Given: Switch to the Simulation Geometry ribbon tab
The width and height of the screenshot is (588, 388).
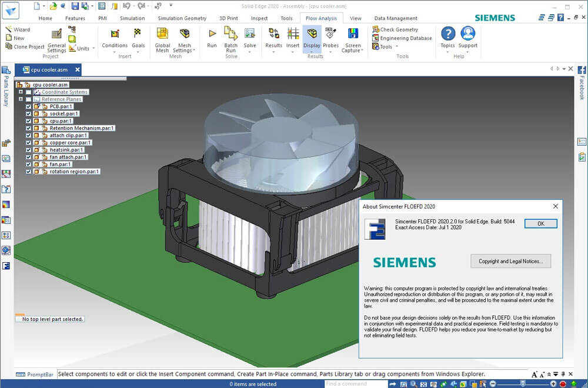Looking at the screenshot, I should click(x=182, y=18).
